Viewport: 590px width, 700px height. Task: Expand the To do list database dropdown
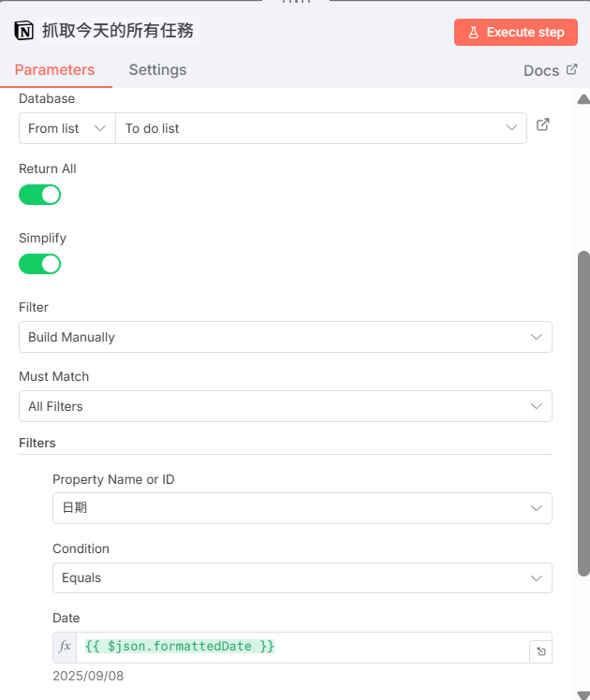pos(320,128)
